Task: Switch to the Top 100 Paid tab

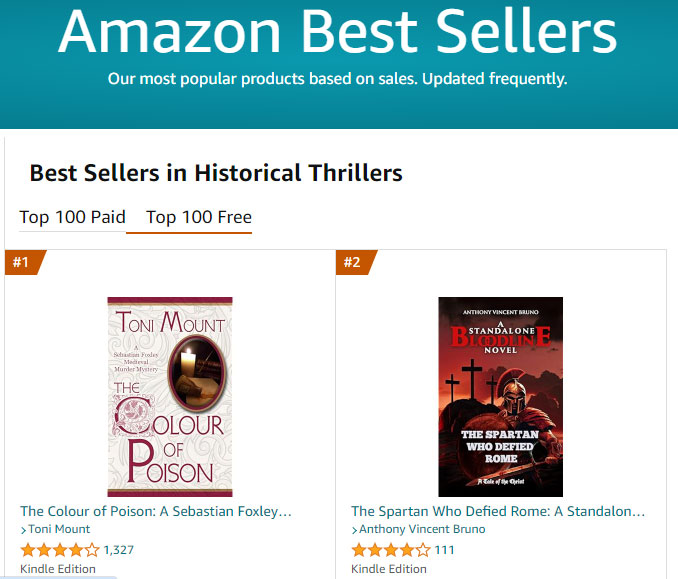Action: (x=72, y=217)
